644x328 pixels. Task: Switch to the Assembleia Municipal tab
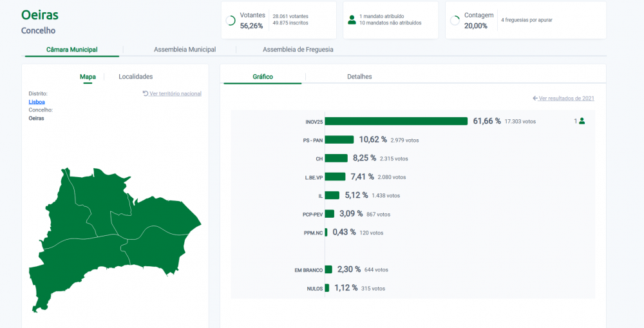click(x=185, y=50)
